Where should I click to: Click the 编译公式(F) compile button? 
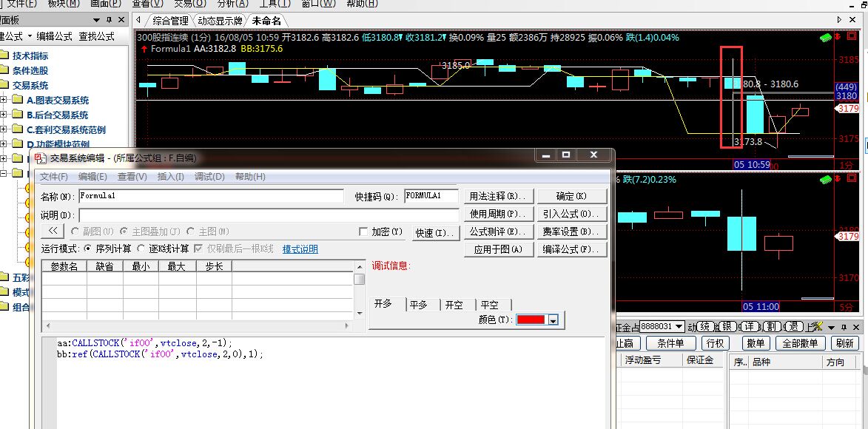pos(572,250)
